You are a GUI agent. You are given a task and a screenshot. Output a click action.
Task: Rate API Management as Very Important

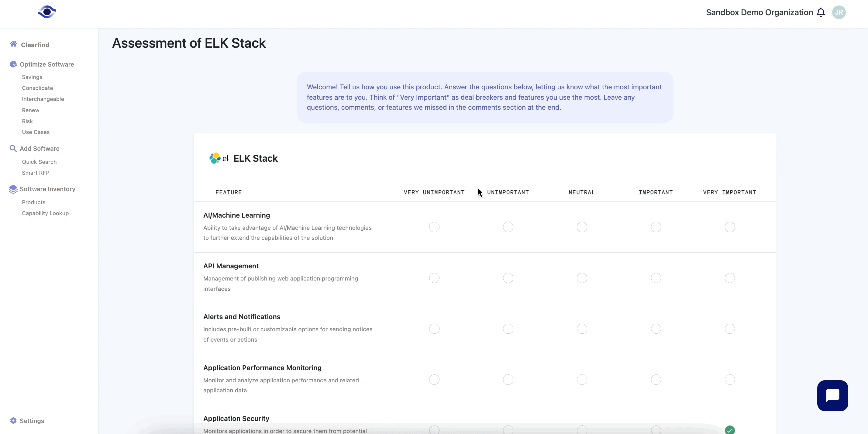tap(729, 278)
